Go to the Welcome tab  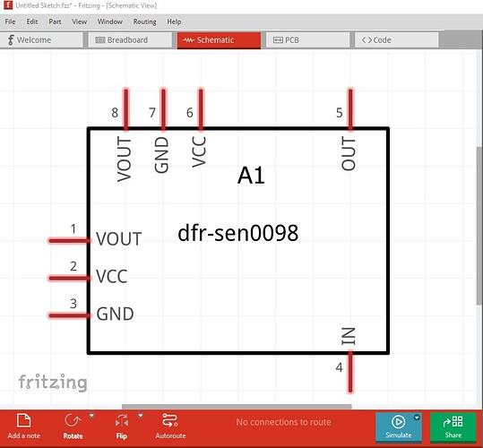[41, 40]
